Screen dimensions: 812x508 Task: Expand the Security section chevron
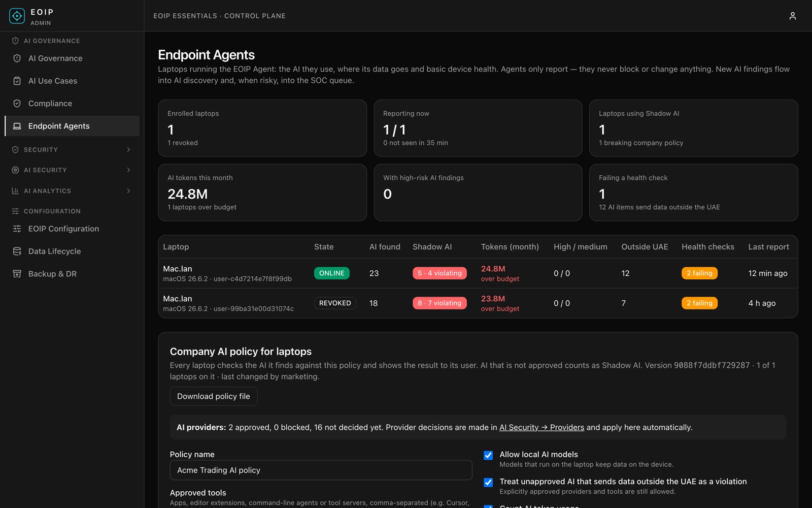128,150
